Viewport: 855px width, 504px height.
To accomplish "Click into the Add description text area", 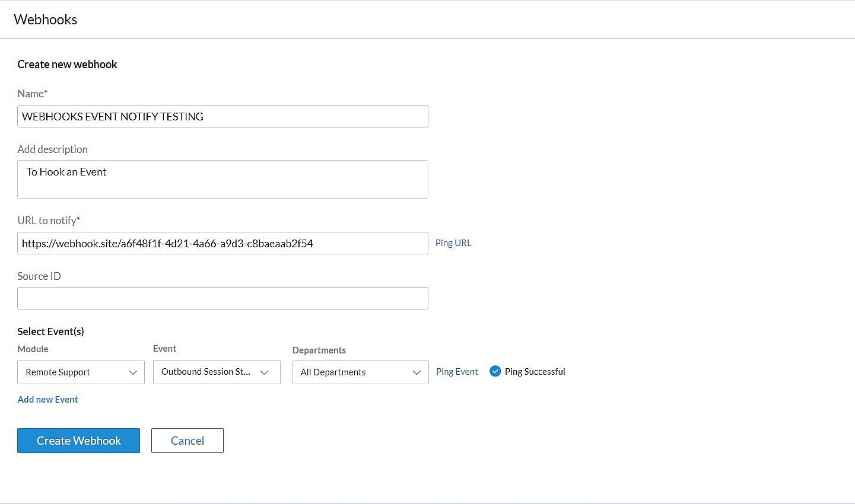I will pos(223,179).
